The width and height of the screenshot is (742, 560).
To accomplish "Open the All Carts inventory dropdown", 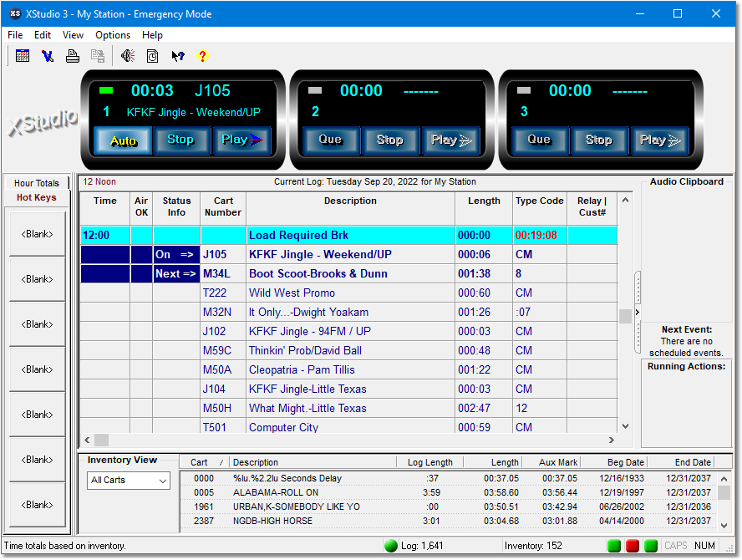I will (128, 480).
